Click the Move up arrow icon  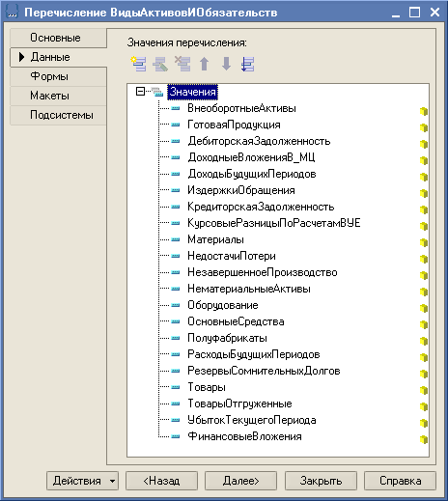[205, 64]
